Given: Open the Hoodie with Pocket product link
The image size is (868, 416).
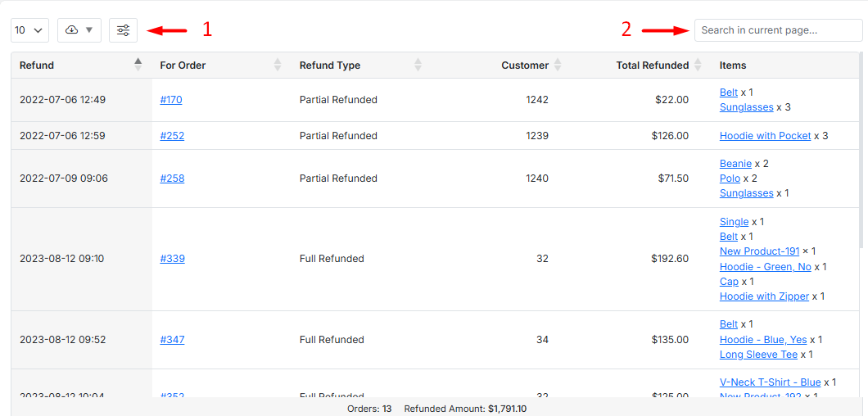Looking at the screenshot, I should [765, 136].
